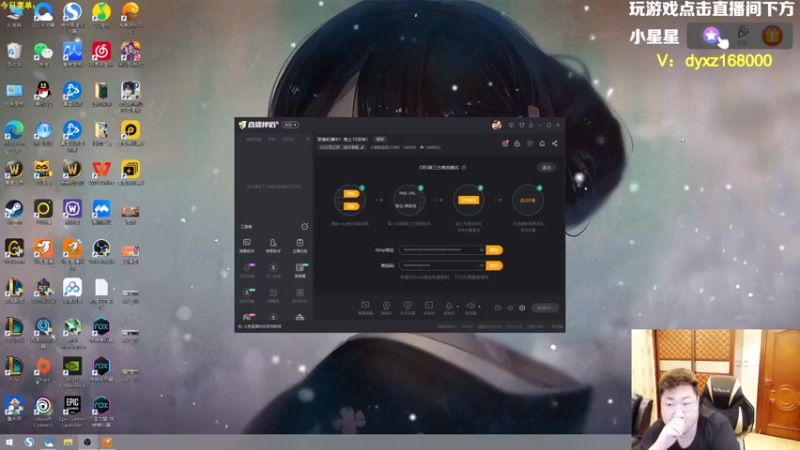The height and width of the screenshot is (450, 800).
Task: Launch WeChat from the desktop
Action: click(x=43, y=52)
